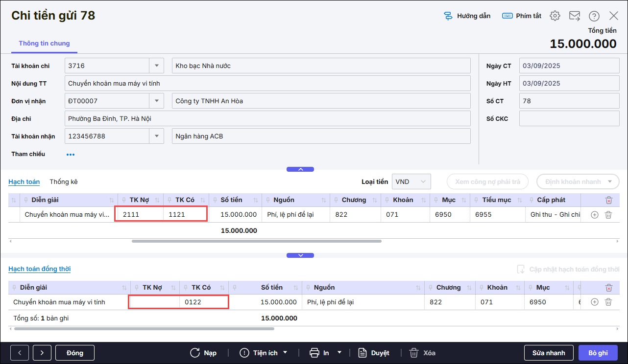Click the Hạch toán grid horizontal scrollbar
The width and height of the screenshot is (628, 364).
(x=256, y=241)
